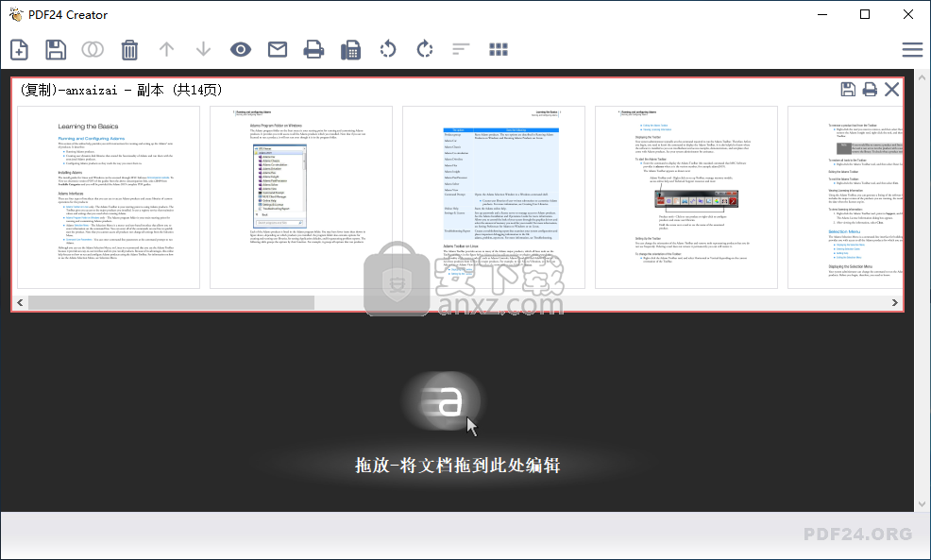Minimize the PDF24 Creator window
The image size is (931, 560).
pos(822,14)
